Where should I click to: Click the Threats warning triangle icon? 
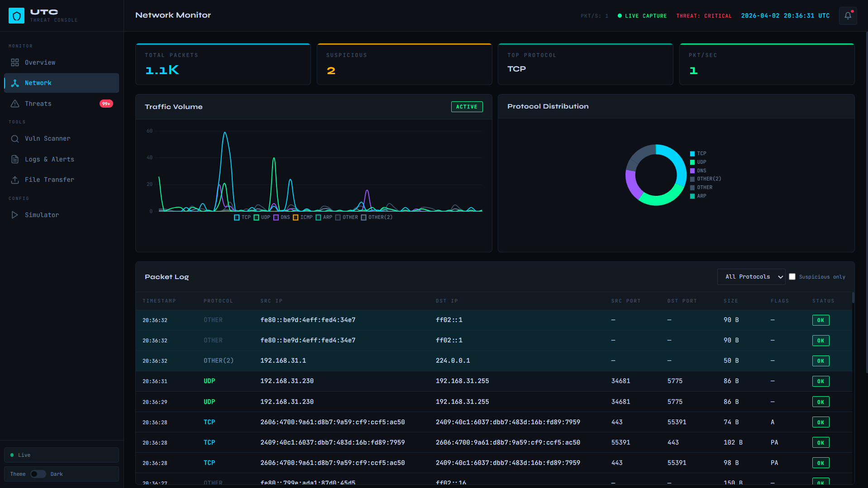[x=15, y=104]
